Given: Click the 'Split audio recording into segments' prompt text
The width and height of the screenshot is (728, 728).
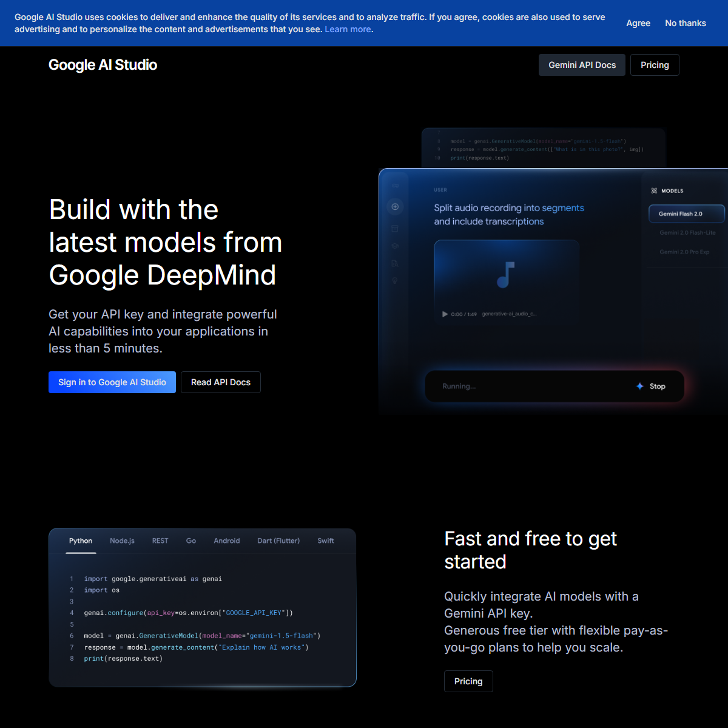Looking at the screenshot, I should tap(509, 208).
